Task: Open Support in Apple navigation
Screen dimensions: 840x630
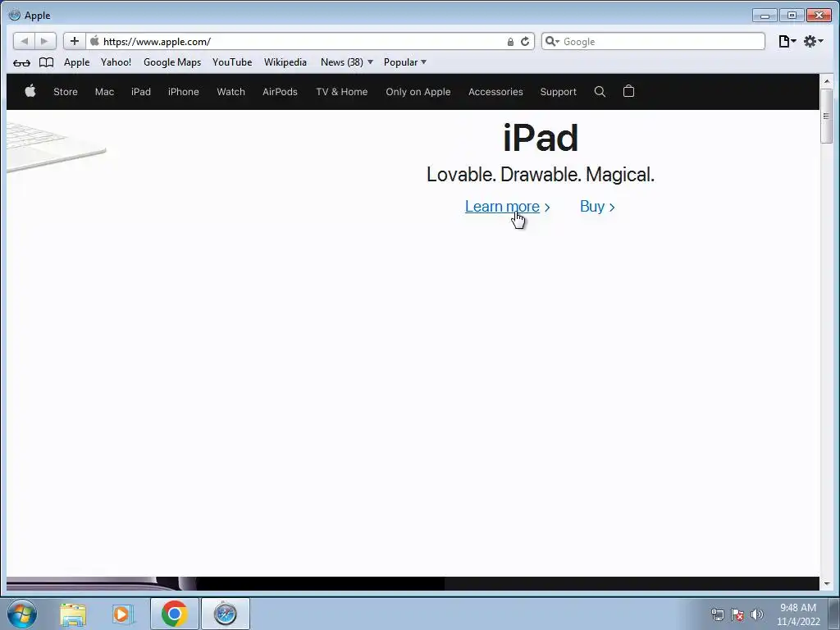Action: coord(558,92)
